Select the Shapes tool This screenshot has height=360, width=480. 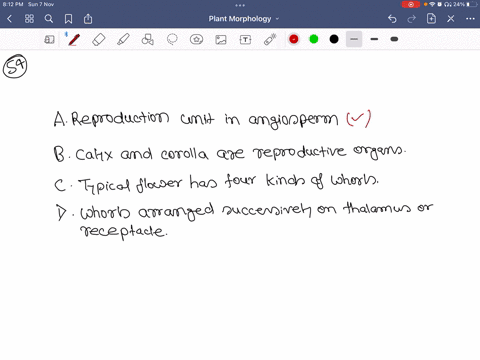point(148,40)
